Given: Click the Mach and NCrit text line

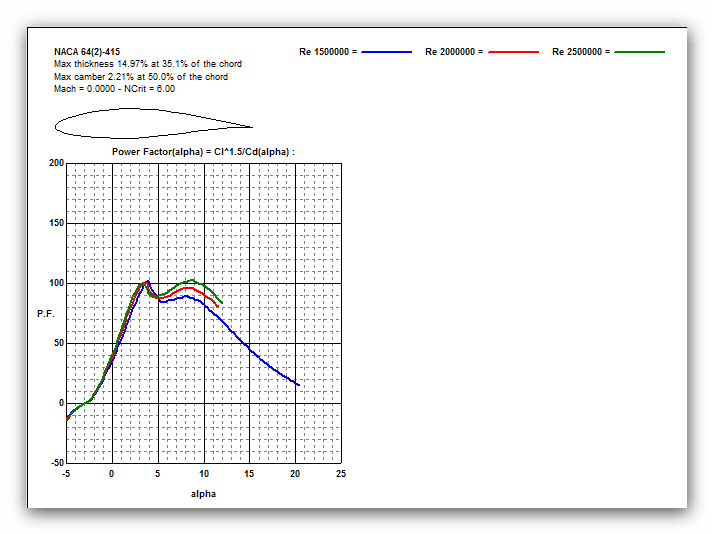Looking at the screenshot, I should (x=114, y=89).
